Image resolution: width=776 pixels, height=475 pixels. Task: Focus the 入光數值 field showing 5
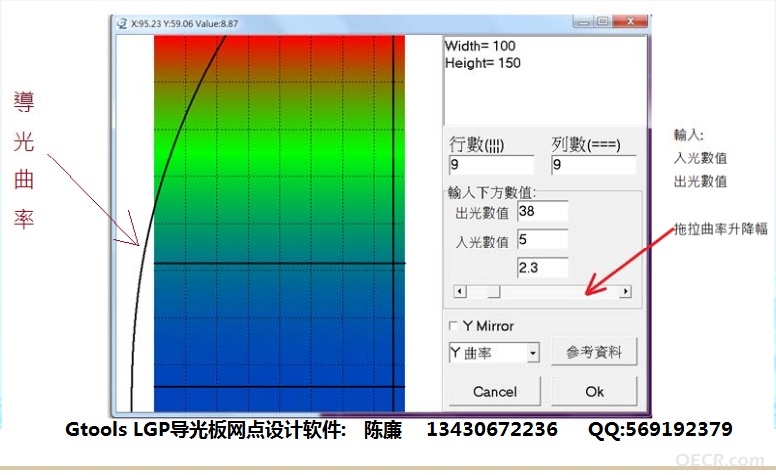(542, 239)
